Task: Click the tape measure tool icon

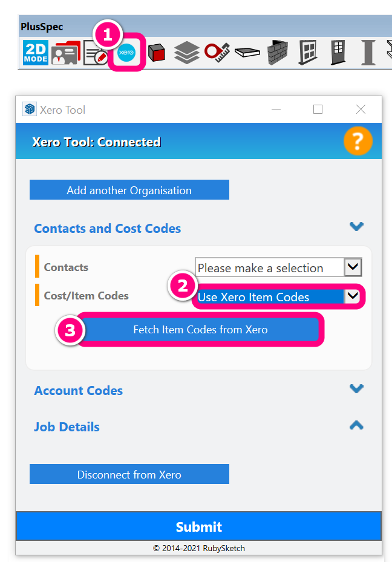Action: (217, 53)
